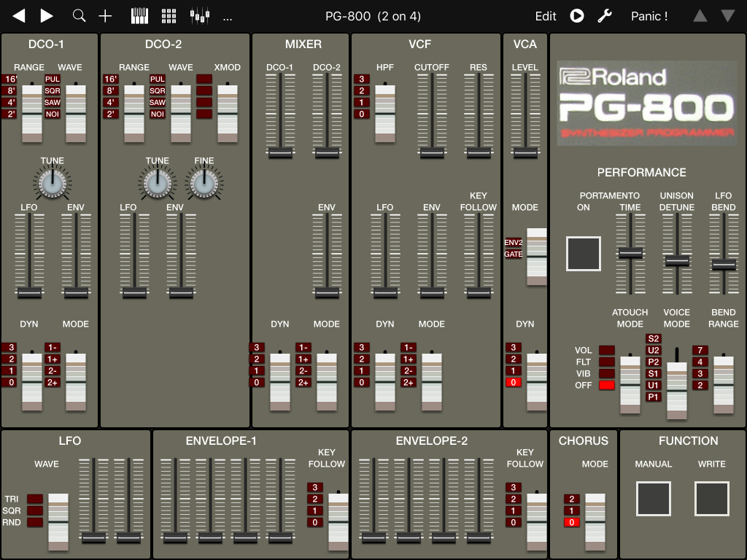Select bend range 7 indicator
Screen dimensions: 747x560
coord(700,351)
